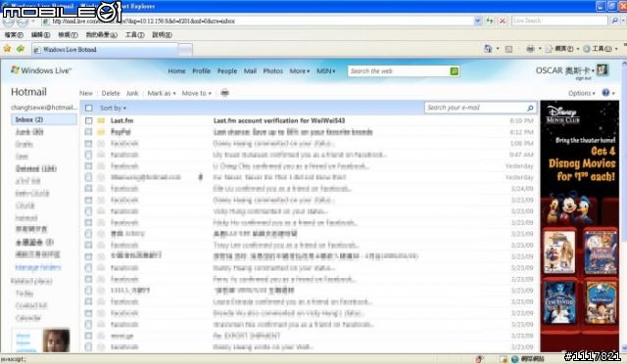Click the Delete button
627x364 pixels.
point(111,93)
